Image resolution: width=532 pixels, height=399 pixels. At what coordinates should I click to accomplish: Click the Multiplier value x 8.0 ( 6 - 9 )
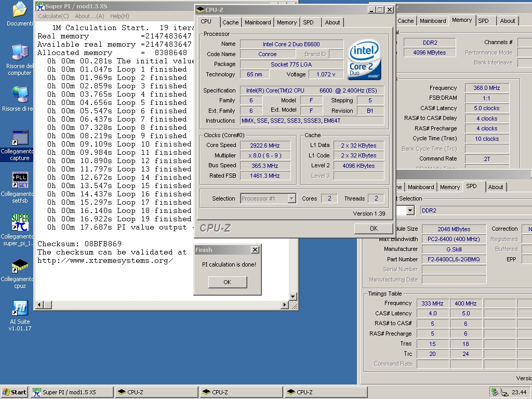[265, 155]
